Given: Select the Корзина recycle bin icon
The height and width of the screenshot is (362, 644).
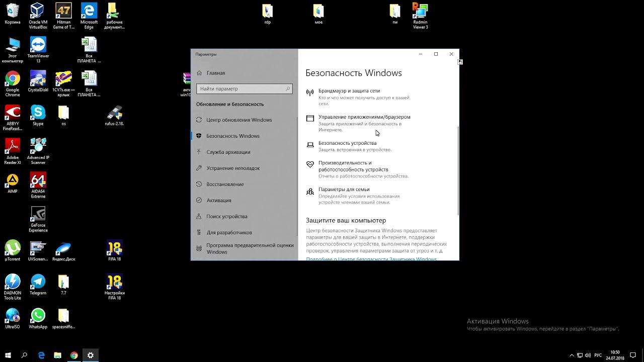Looking at the screenshot, I should pyautogui.click(x=13, y=14).
